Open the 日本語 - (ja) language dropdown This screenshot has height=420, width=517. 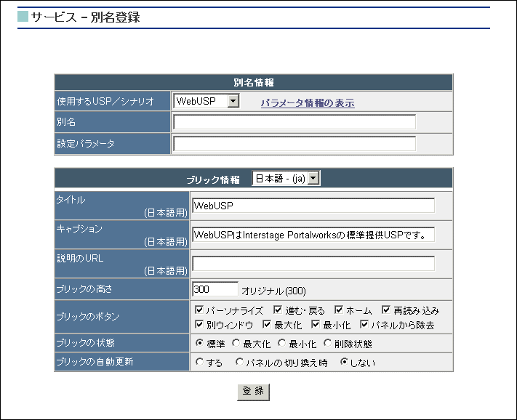pos(286,178)
